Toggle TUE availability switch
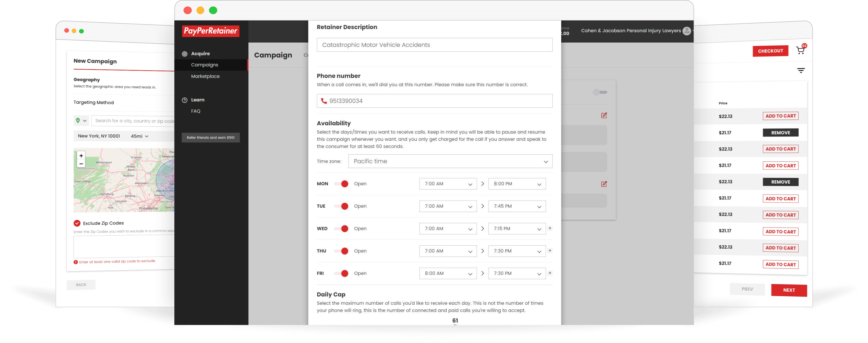The image size is (868, 343). click(x=341, y=206)
